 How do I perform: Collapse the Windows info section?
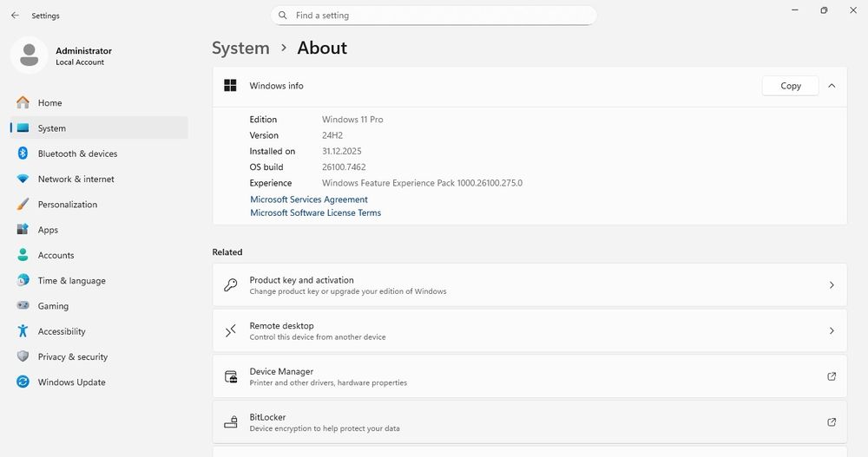pyautogui.click(x=832, y=86)
